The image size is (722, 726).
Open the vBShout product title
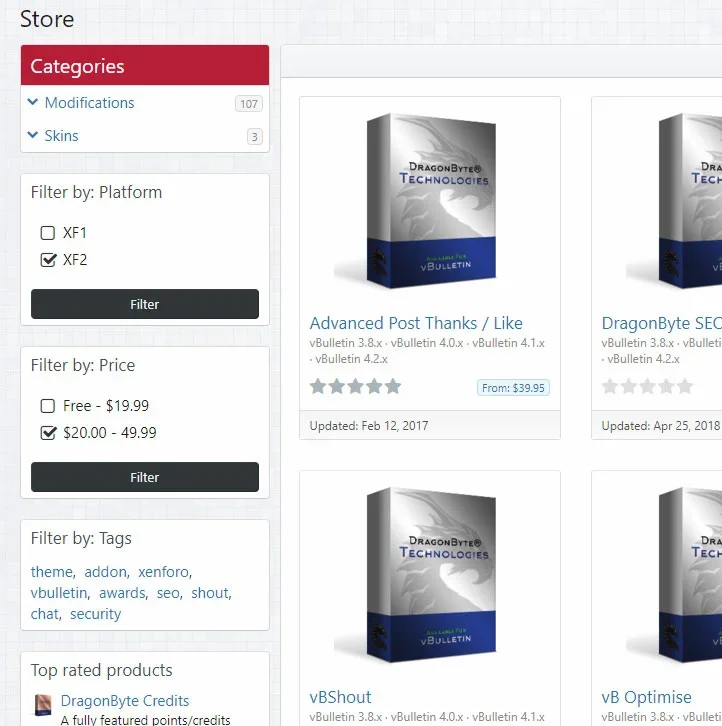click(340, 697)
